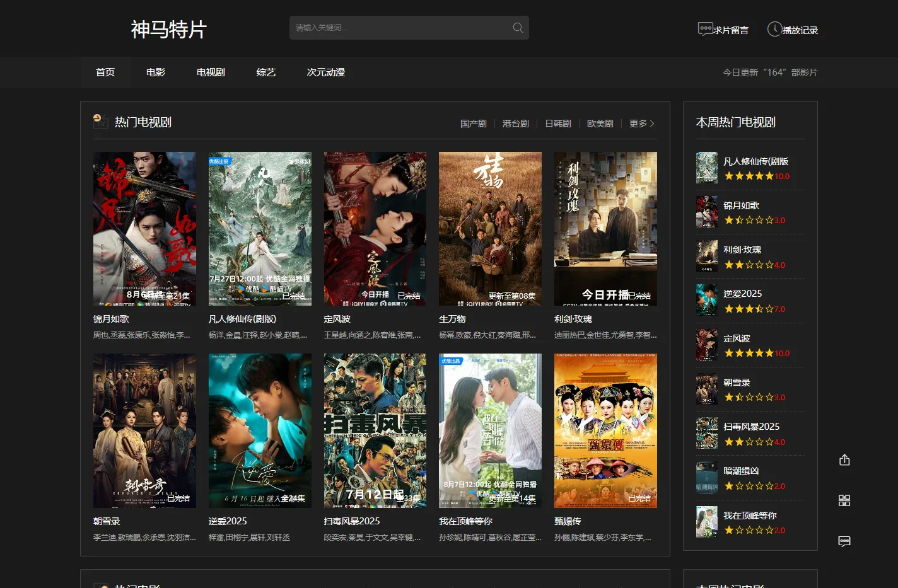This screenshot has width=898, height=588.
Task: Open the 求片留言 message icon
Action: [705, 29]
